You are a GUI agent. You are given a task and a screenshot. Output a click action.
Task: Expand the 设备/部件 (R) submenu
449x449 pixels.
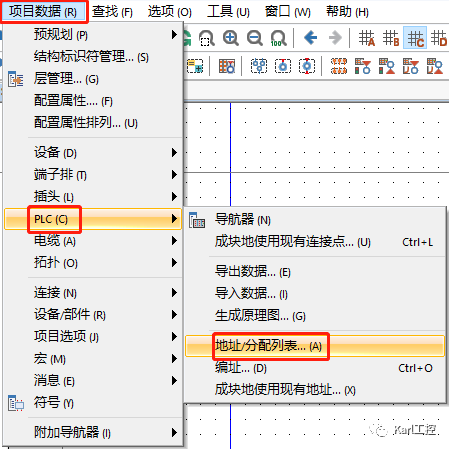point(93,314)
